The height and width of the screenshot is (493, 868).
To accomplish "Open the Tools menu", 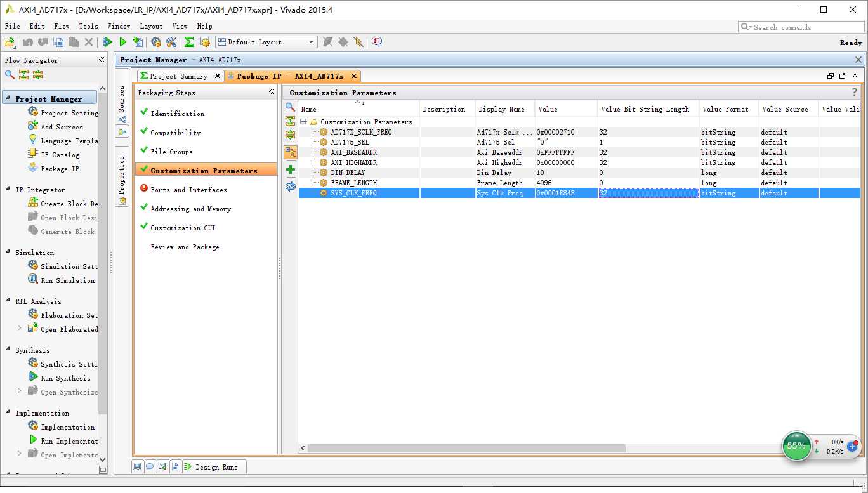I will tap(88, 26).
